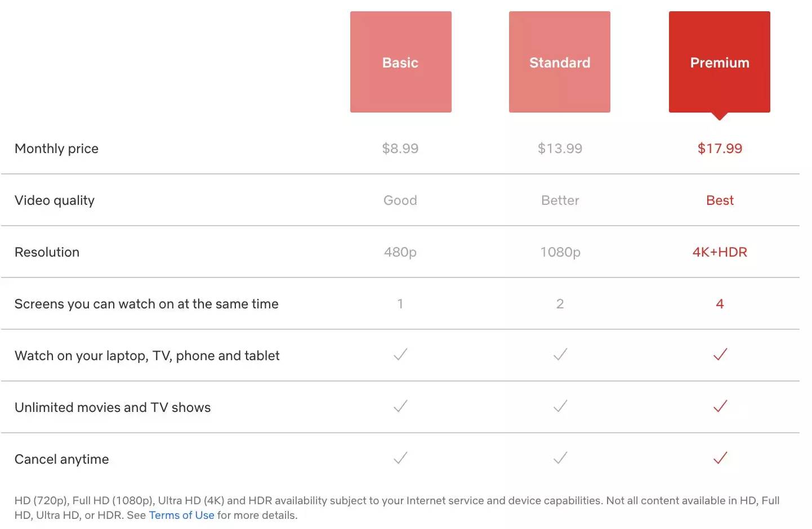The width and height of the screenshot is (812, 529).
Task: Switch to the Basic column header
Action: [x=400, y=62]
